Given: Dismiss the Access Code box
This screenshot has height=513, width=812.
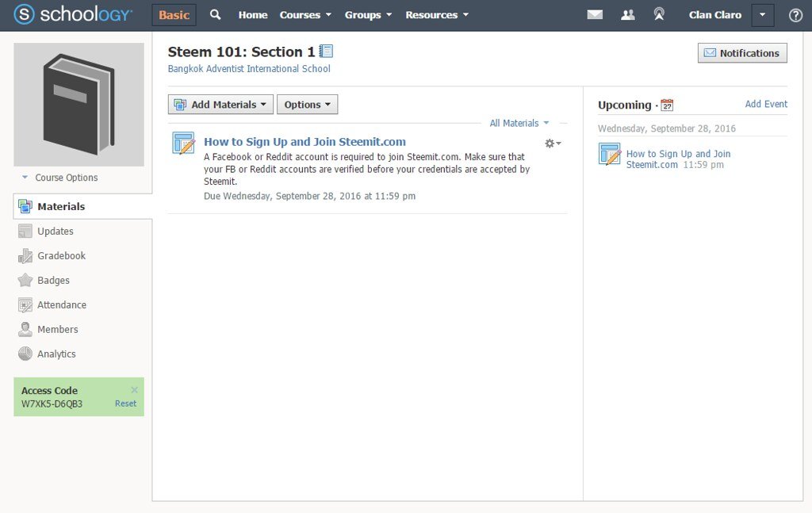Looking at the screenshot, I should (x=134, y=390).
